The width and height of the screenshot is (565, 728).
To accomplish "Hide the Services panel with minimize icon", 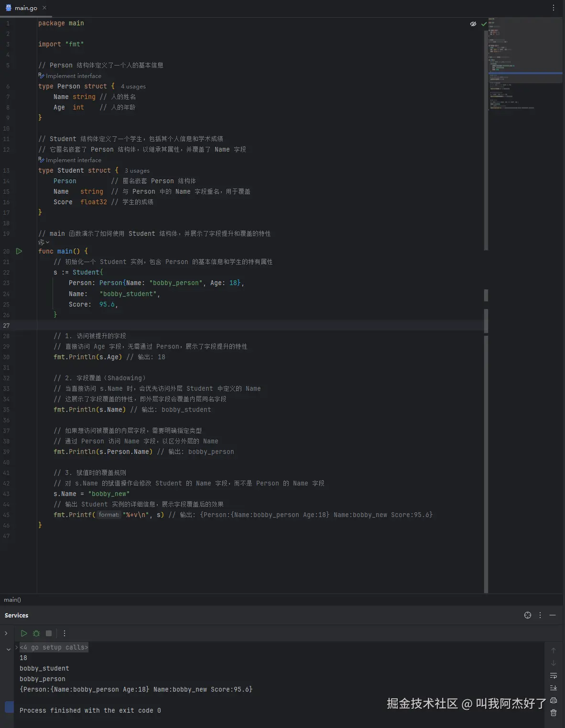I will tap(553, 615).
